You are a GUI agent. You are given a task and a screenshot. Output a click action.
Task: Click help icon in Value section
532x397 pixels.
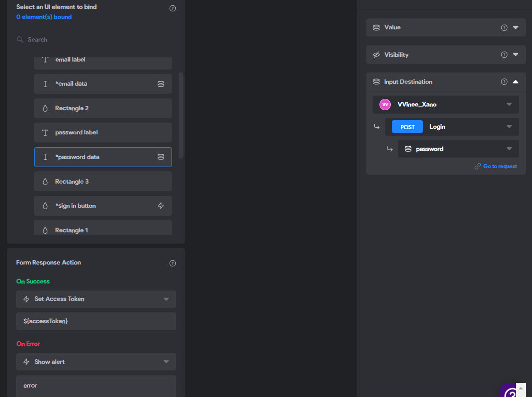coord(504,28)
